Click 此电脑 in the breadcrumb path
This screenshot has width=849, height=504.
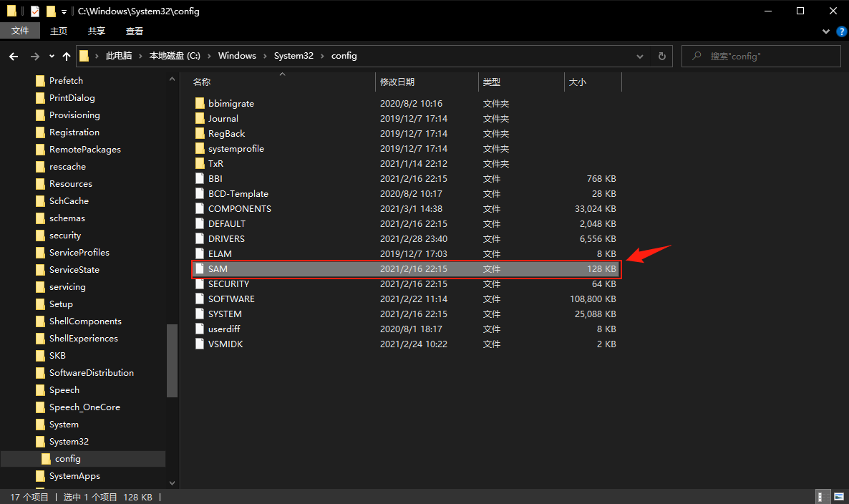119,56
